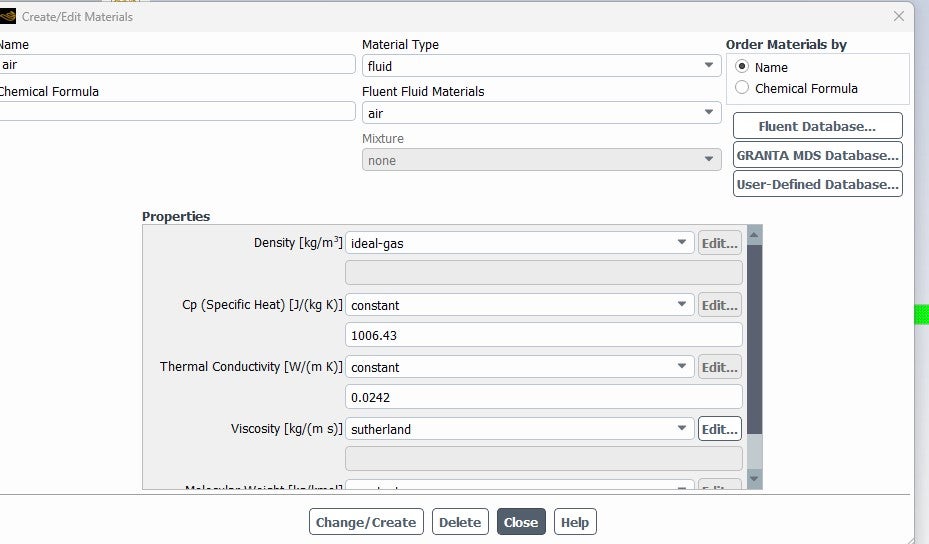The height and width of the screenshot is (544, 929).
Task: Click Edit... button next to Cp Specific Heat
Action: 719,305
